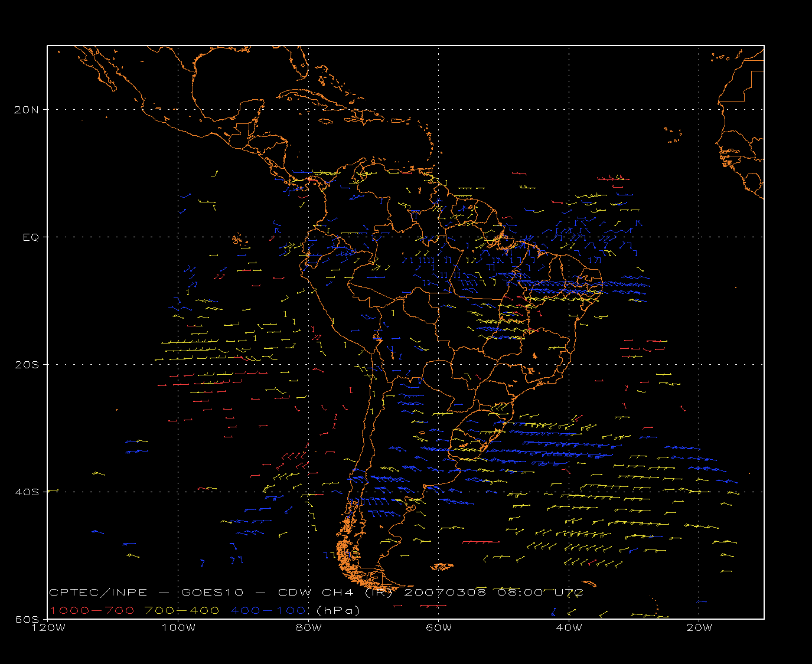This screenshot has height=664, width=812.
Task: Click the EQ latitude label
Action: (31, 237)
